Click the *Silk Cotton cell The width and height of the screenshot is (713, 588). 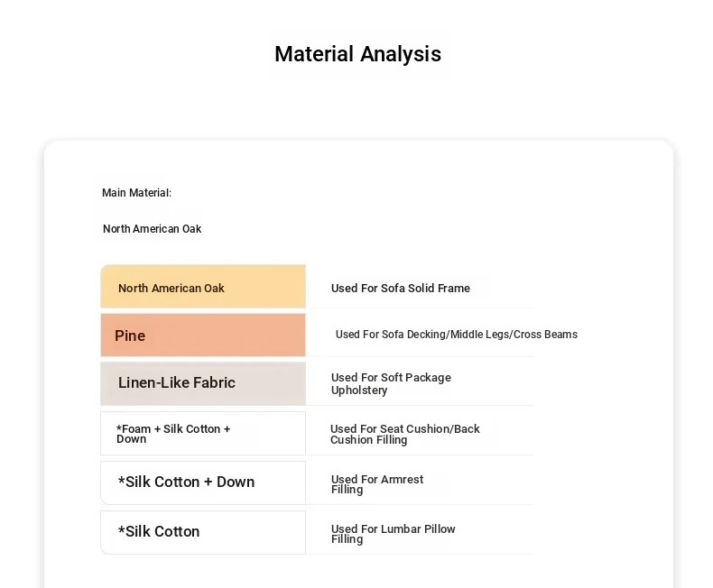coord(203,532)
